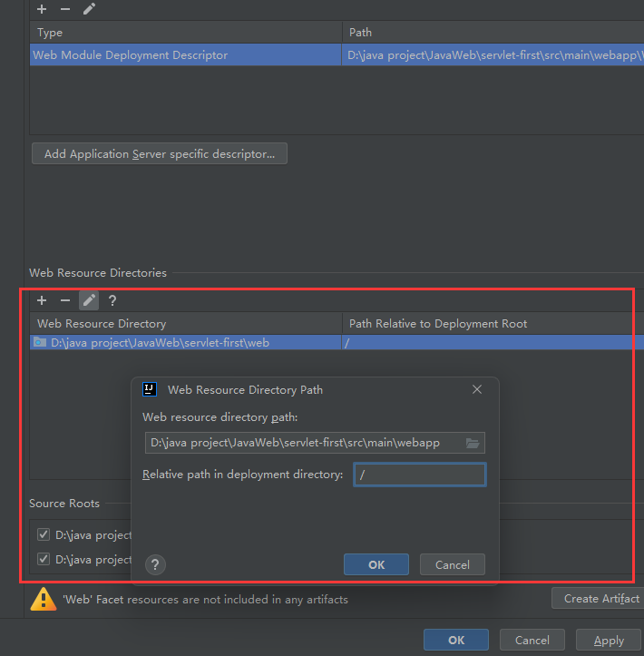
Task: Focus the relative path in deployment directory field
Action: point(419,475)
